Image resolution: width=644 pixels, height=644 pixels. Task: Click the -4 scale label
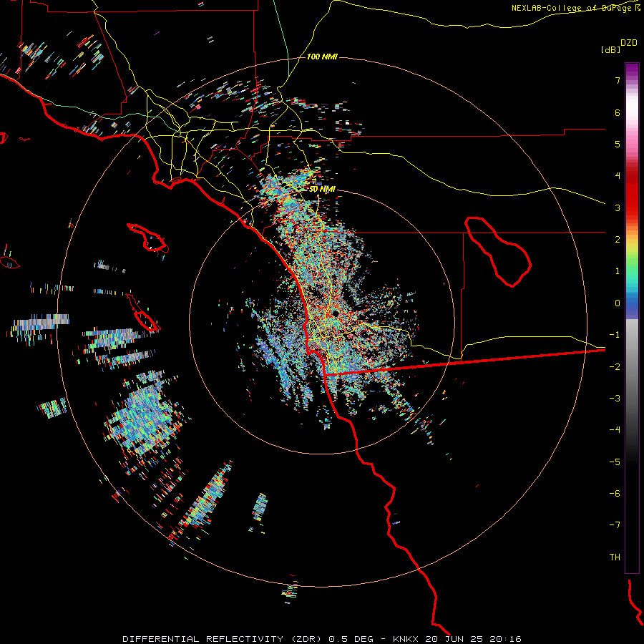pos(615,430)
